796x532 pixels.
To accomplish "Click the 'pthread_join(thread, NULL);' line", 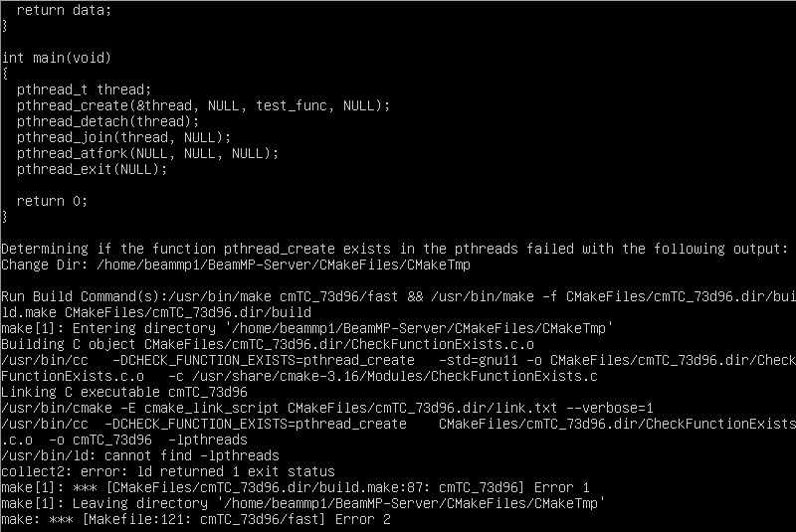I will pos(123,137).
